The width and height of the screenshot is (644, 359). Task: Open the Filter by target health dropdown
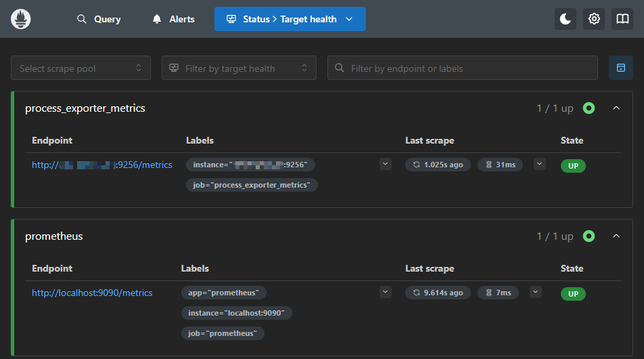click(239, 68)
